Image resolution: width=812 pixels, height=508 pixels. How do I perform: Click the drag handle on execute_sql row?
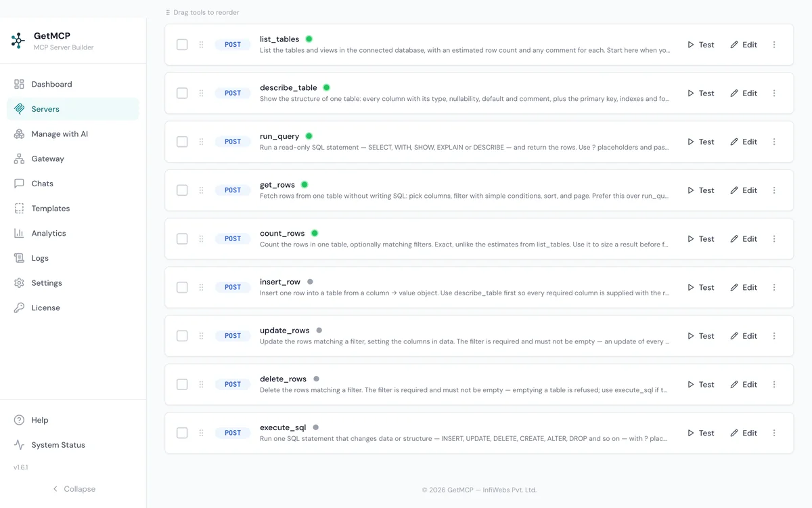coord(201,433)
